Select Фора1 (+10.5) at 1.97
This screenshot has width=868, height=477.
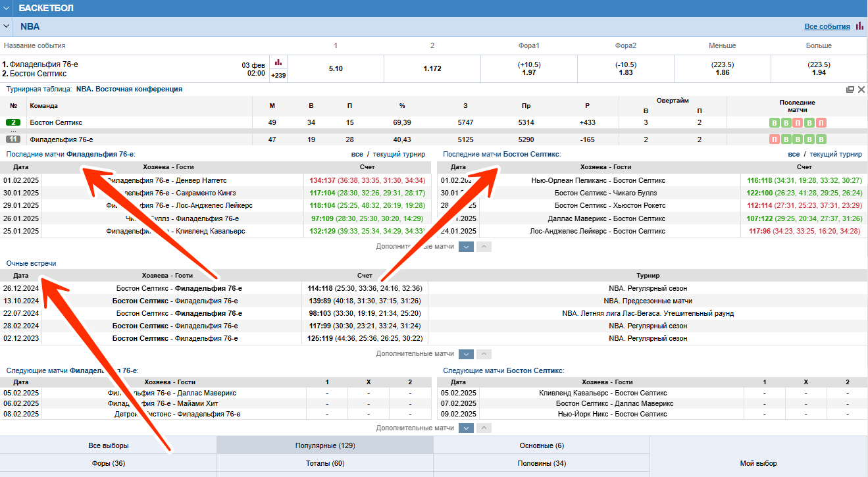pos(529,68)
